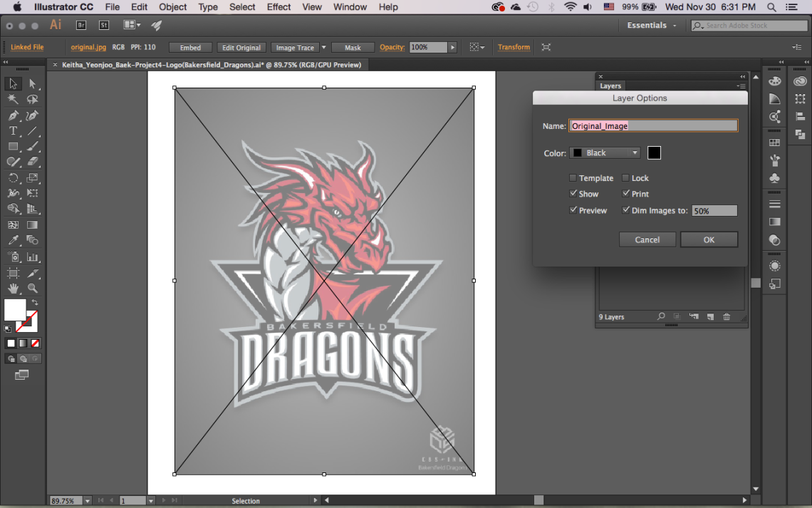Uncheck the Preview checkbox
Viewport: 812px width, 508px height.
(x=573, y=209)
